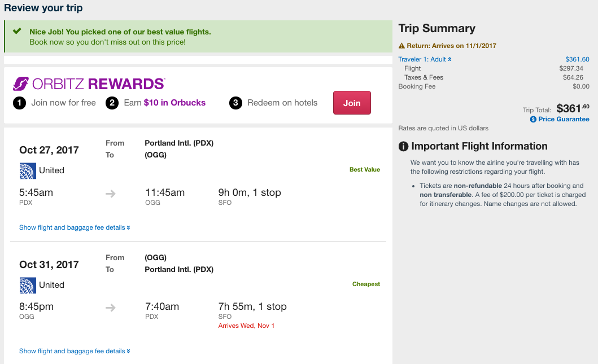Click the step 1 circle badge

20,103
